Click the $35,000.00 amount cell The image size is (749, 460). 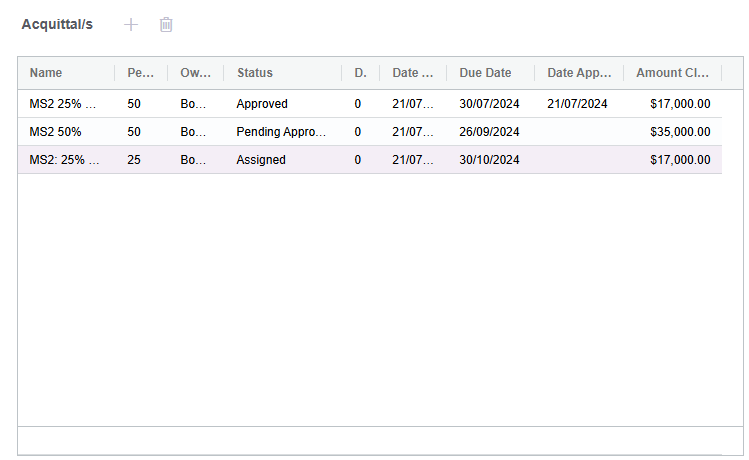(680, 132)
